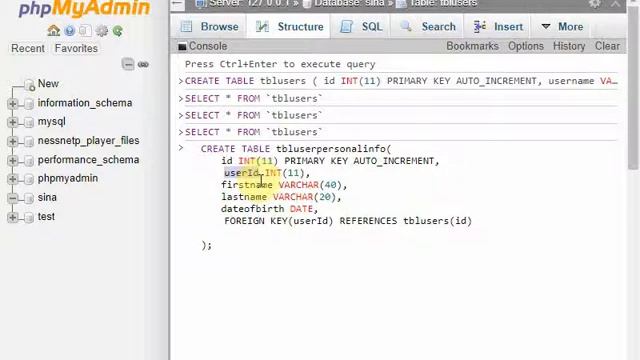The image size is (640, 360).
Task: Click database icon next to phpmyadmin
Action: coord(29,179)
